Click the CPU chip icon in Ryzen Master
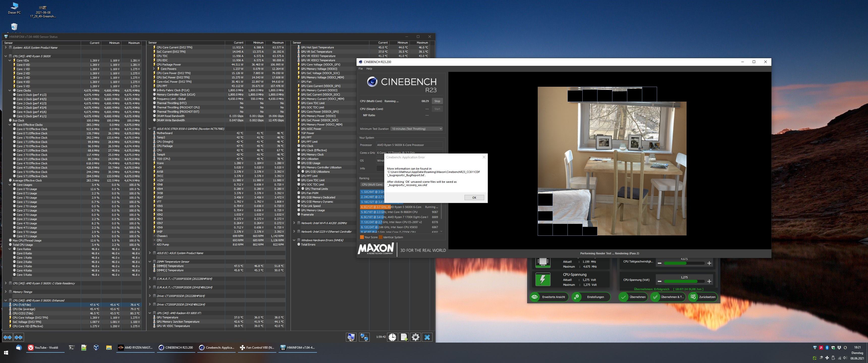 pos(542,262)
